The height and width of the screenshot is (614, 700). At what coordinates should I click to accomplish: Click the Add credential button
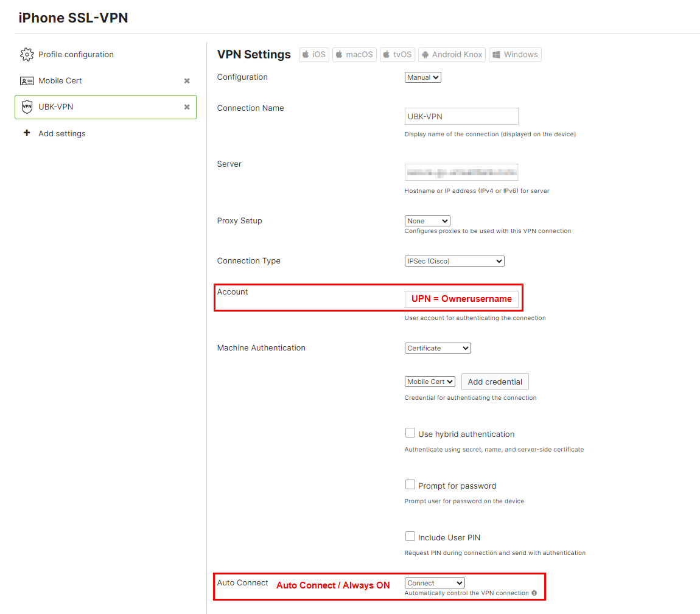point(495,382)
